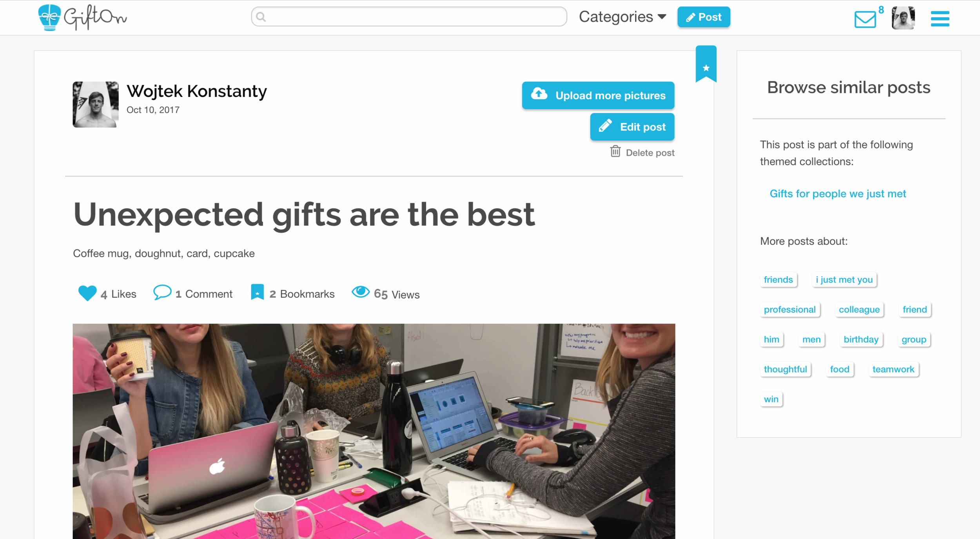
Task: Expand the Categories dropdown
Action: (622, 17)
